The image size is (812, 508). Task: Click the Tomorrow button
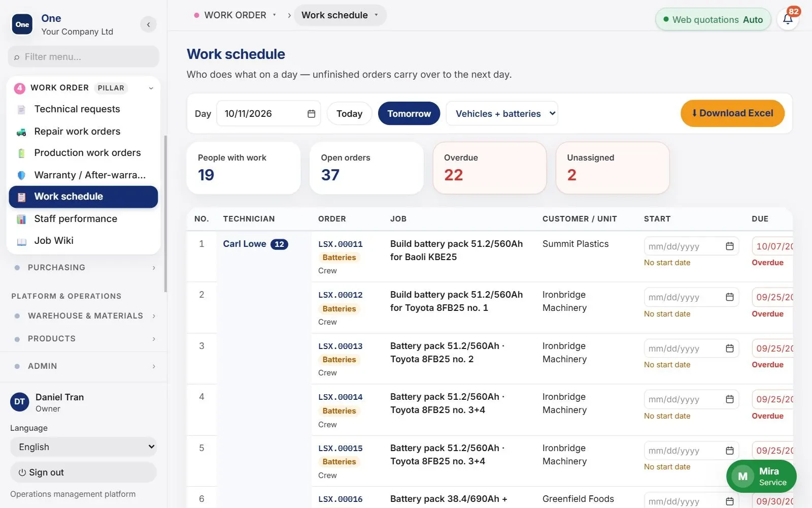point(409,114)
